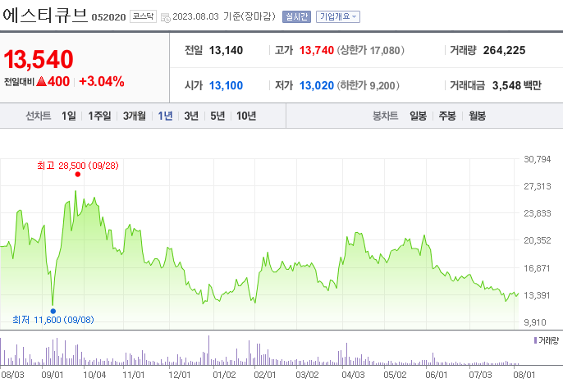Click the 실시간 button

pos(296,17)
